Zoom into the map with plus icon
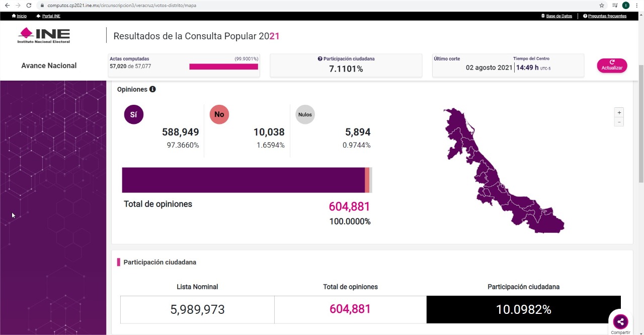The height and width of the screenshot is (335, 644). [x=619, y=112]
